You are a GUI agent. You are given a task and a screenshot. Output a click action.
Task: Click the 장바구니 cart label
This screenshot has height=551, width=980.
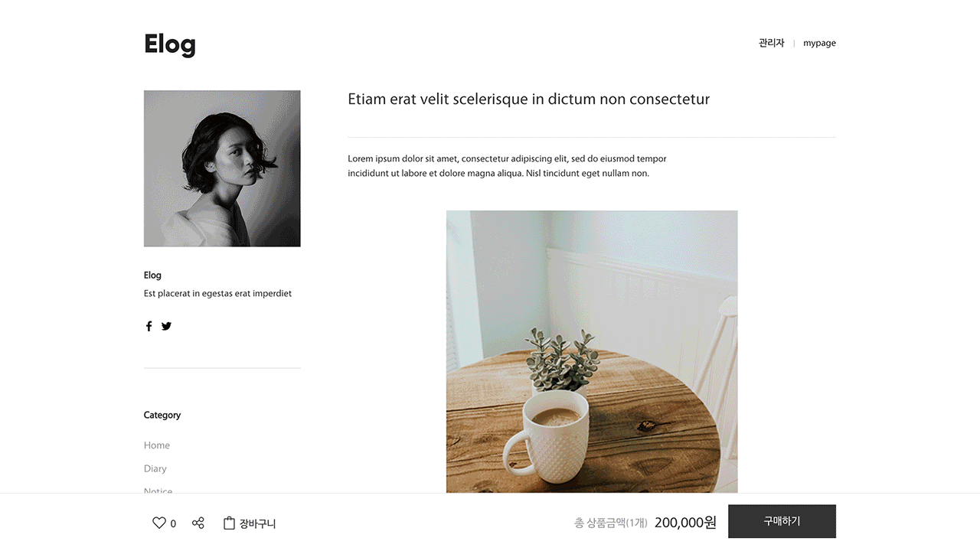(257, 523)
